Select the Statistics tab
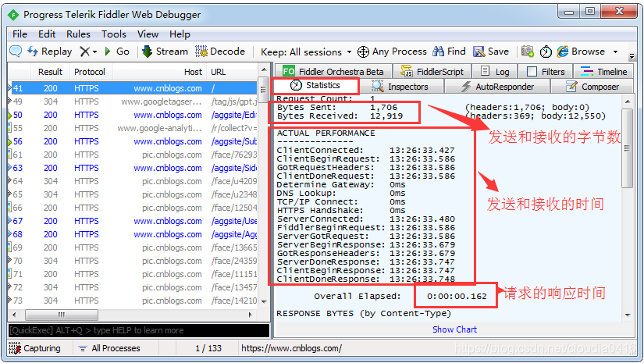The height and width of the screenshot is (363, 644). (315, 85)
